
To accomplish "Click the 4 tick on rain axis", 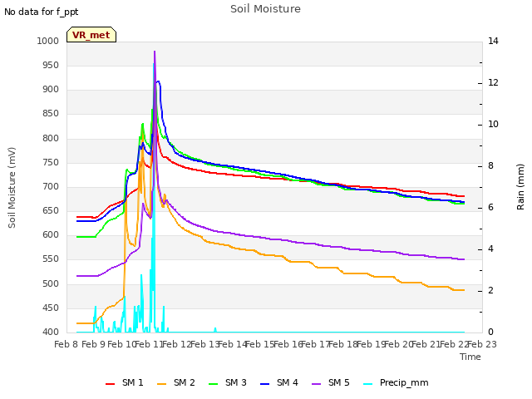I will (x=490, y=249).
